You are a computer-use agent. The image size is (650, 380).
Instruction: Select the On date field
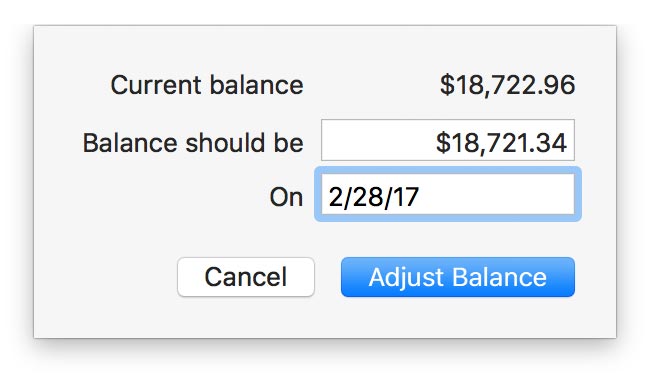coord(448,194)
